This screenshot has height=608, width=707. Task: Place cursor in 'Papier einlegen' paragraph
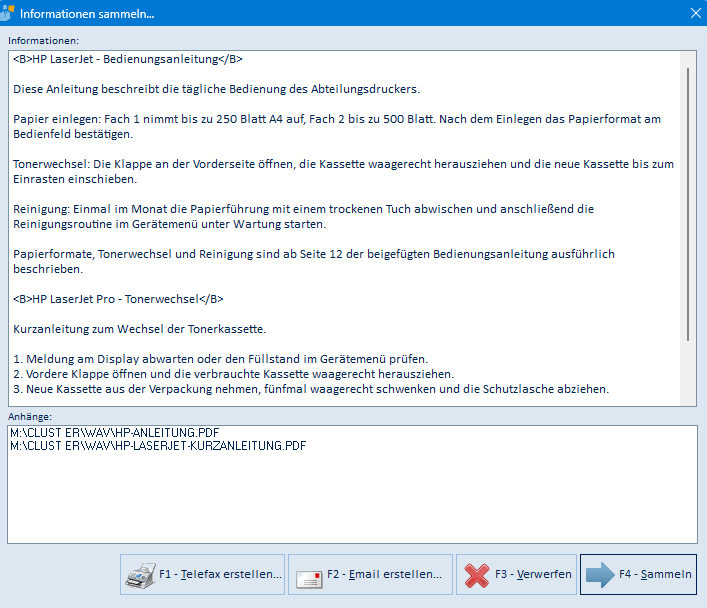(337, 126)
